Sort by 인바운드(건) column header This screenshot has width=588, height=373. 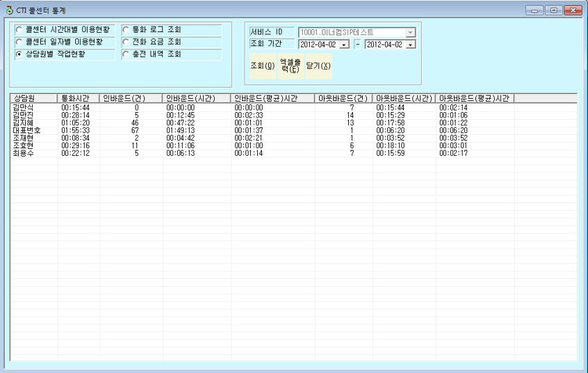[131, 98]
